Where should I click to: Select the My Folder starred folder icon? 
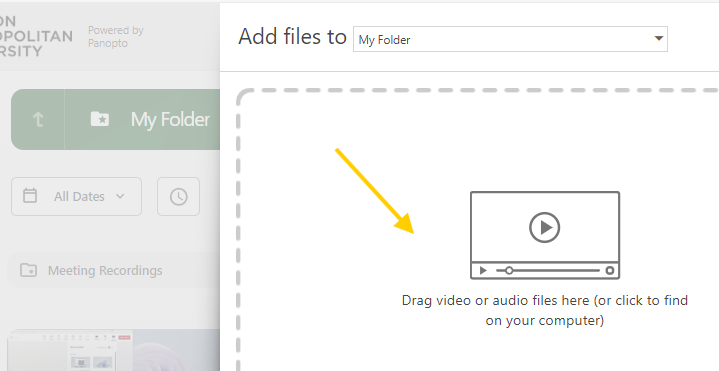tap(100, 119)
